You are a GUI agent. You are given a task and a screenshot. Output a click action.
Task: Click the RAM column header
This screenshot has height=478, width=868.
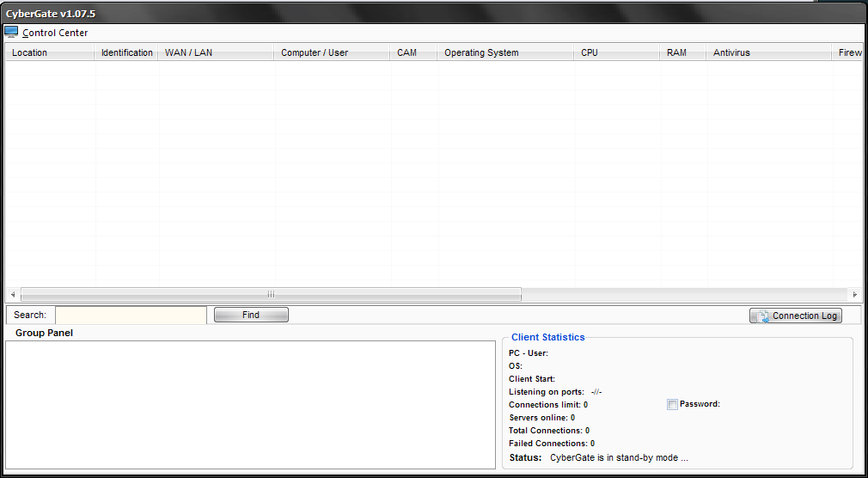coord(683,52)
